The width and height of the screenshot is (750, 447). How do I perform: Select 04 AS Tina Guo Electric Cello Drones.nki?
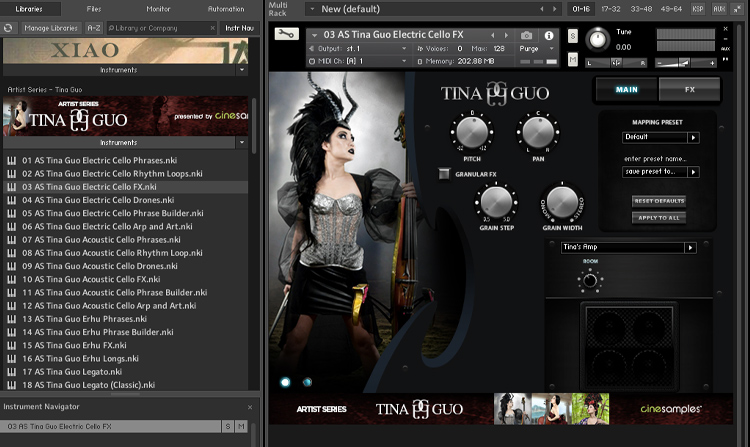[125, 200]
